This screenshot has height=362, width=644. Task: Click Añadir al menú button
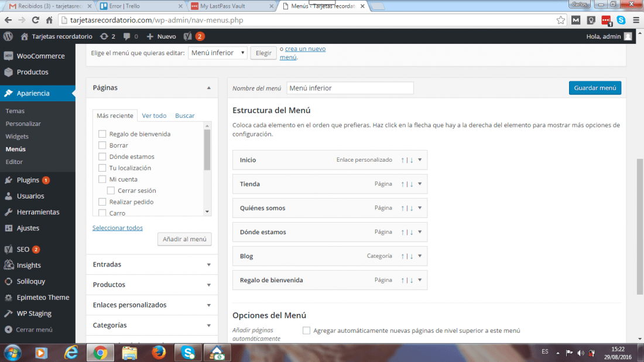[x=184, y=239]
